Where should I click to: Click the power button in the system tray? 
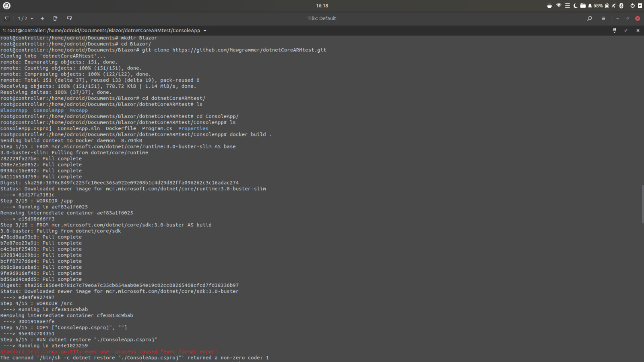point(632,6)
